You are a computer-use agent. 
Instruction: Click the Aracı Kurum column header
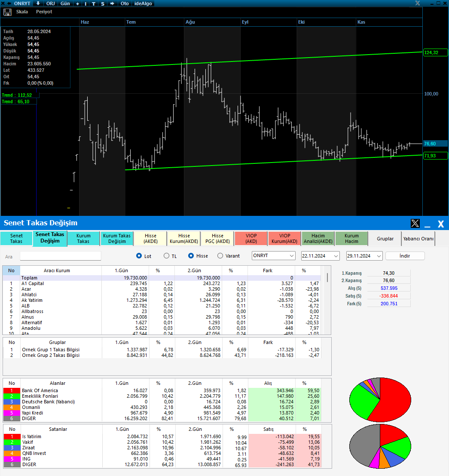[x=57, y=270]
